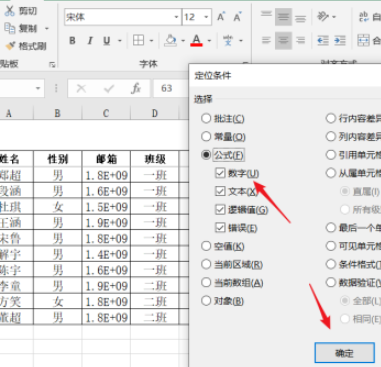
Task: Click the 确定 button
Action: (x=345, y=353)
